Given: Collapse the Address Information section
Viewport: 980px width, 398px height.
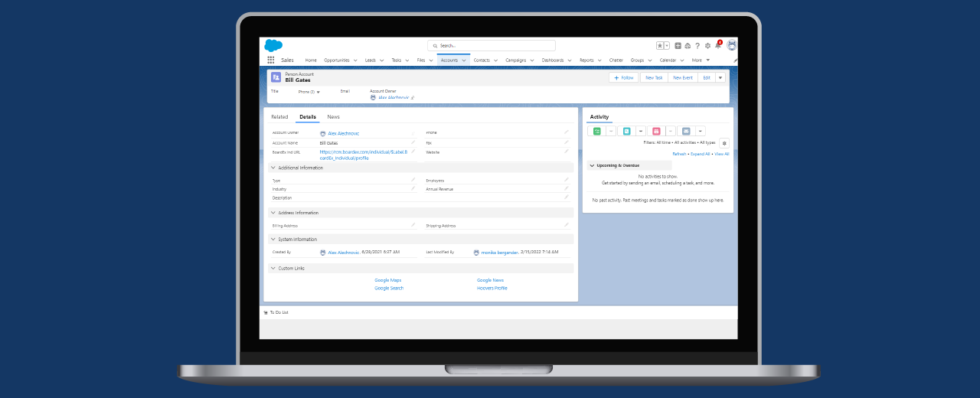Looking at the screenshot, I should pos(273,213).
